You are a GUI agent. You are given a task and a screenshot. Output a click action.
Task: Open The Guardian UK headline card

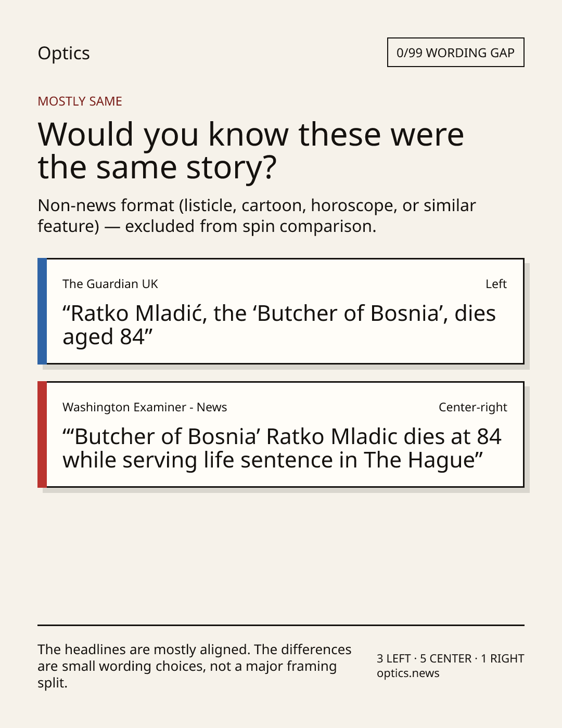tap(280, 311)
